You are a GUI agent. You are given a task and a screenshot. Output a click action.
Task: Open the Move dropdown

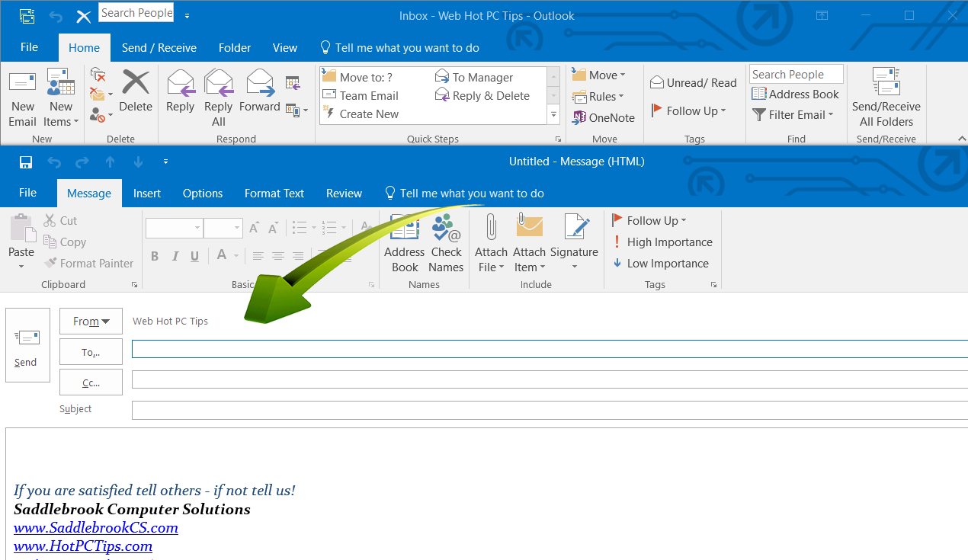(599, 75)
